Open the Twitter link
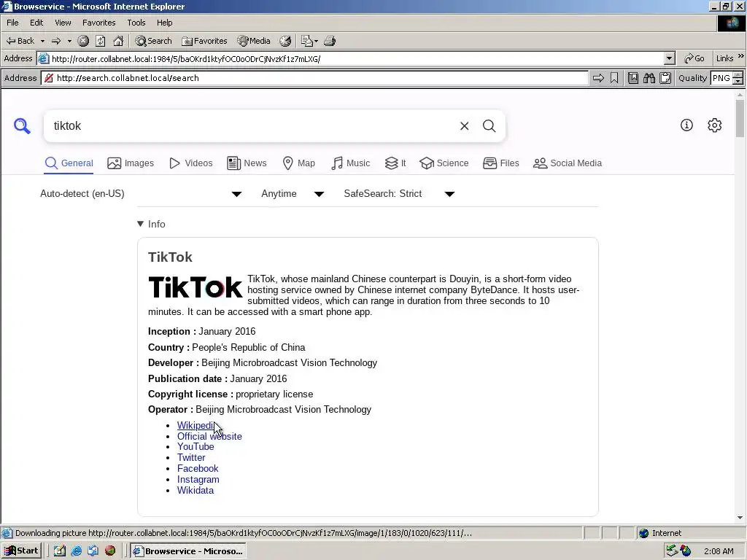Screen dimensions: 747x560 point(191,458)
